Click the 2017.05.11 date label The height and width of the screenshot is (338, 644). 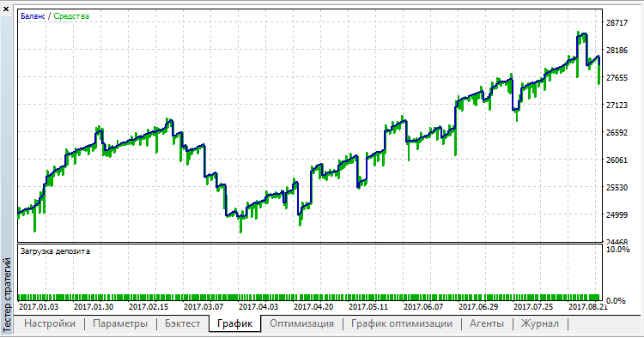click(368, 306)
